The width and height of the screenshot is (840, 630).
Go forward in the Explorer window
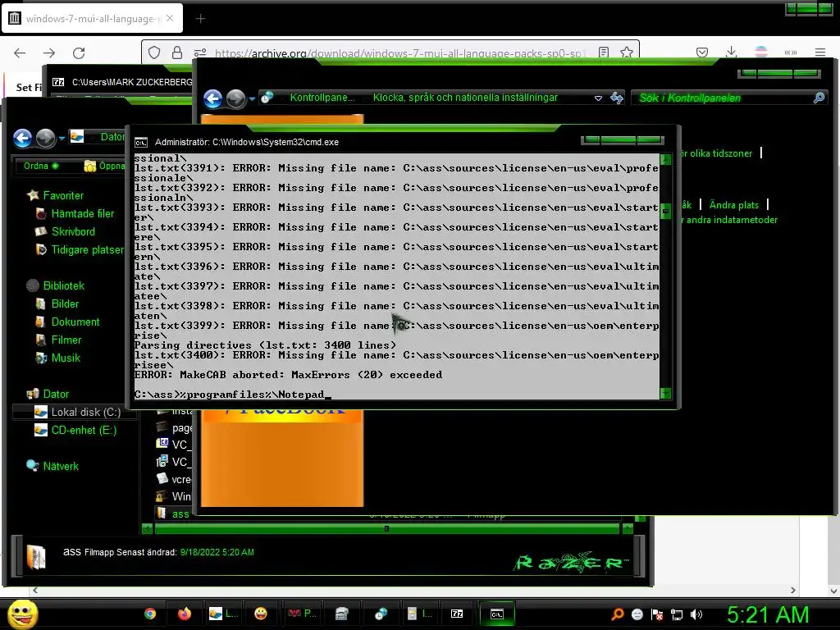click(x=45, y=138)
